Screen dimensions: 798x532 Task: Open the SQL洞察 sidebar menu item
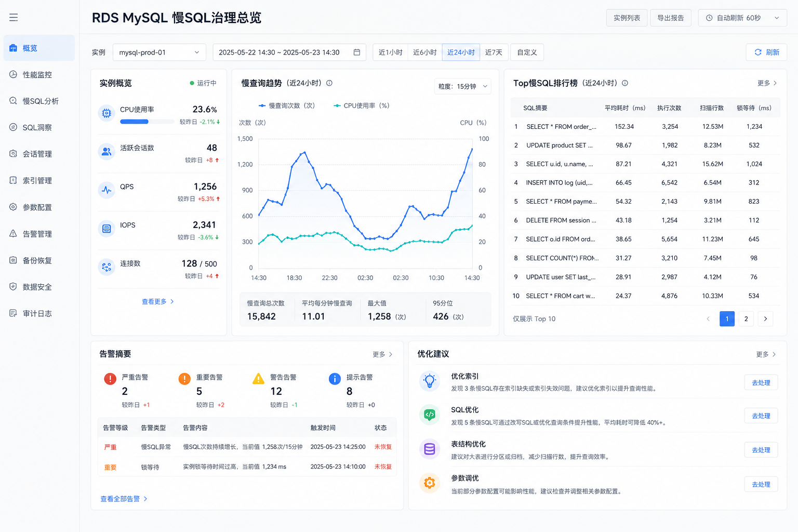tap(39, 127)
